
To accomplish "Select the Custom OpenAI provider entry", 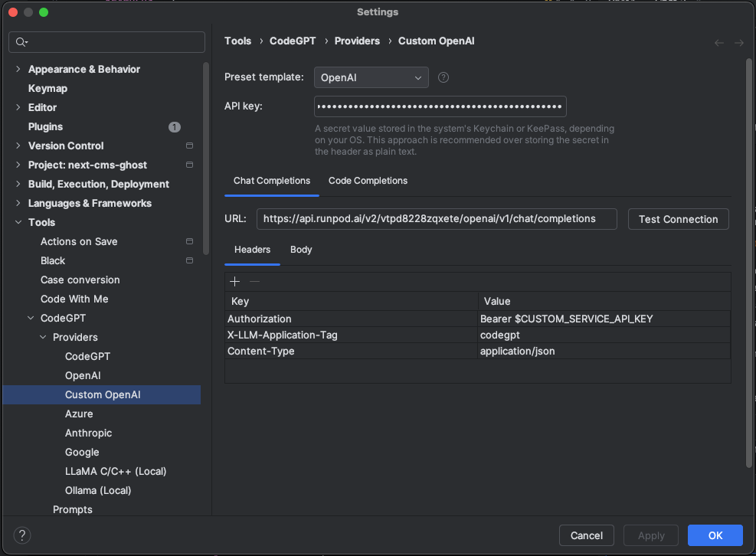I will (x=102, y=394).
